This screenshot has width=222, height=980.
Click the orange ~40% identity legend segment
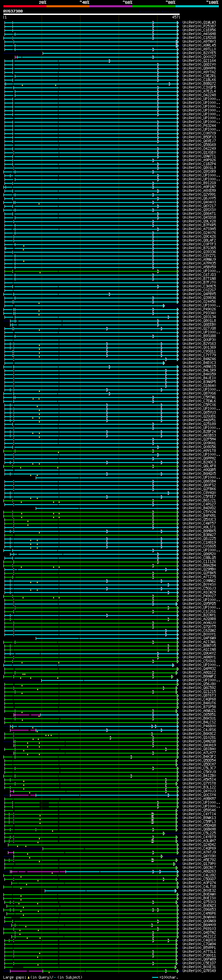(x=68, y=6)
